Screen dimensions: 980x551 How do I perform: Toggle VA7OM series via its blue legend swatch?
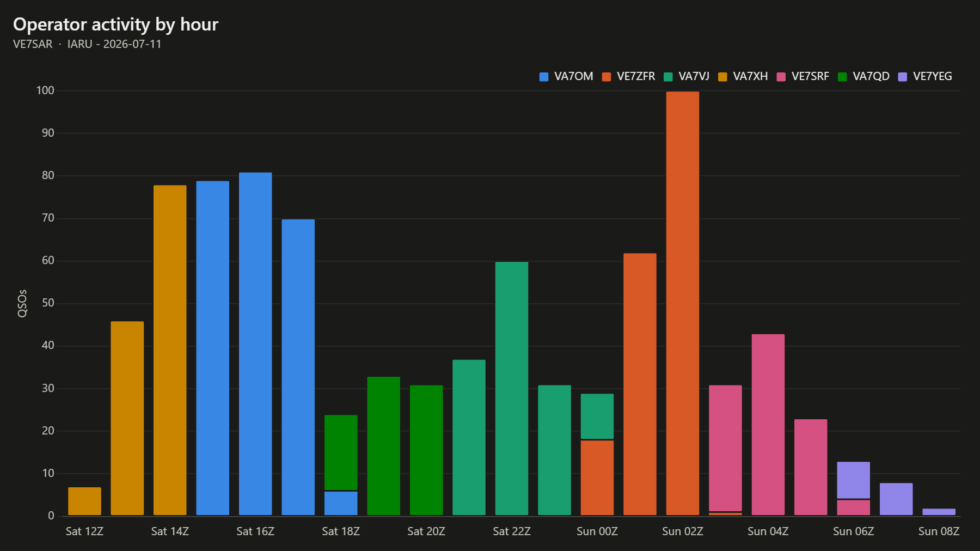click(544, 77)
